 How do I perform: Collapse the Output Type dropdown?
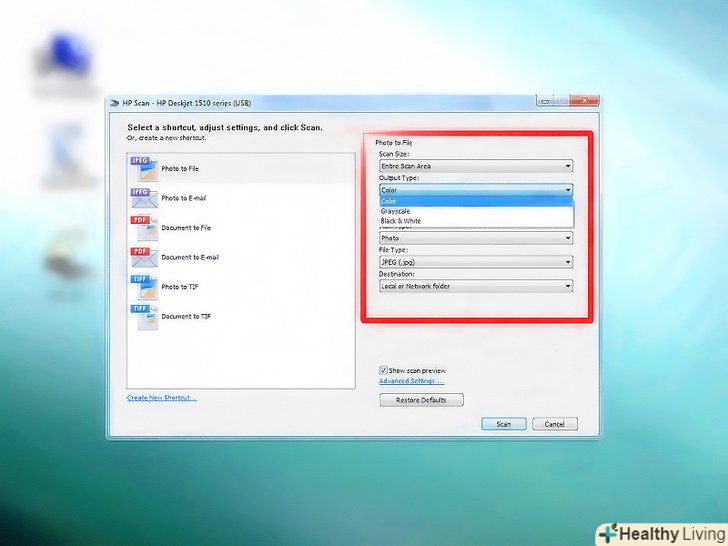click(x=476, y=190)
